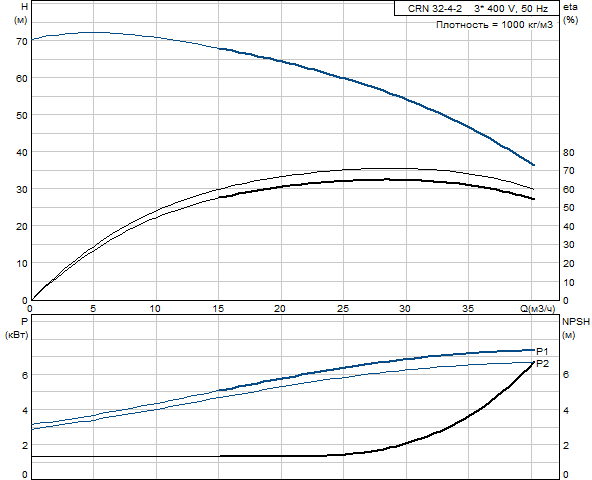Click the end of the black NPSH curve

coord(533,363)
